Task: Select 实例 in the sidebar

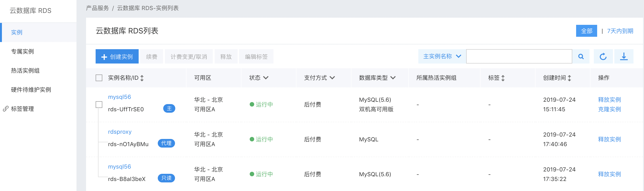Action: 38,32
